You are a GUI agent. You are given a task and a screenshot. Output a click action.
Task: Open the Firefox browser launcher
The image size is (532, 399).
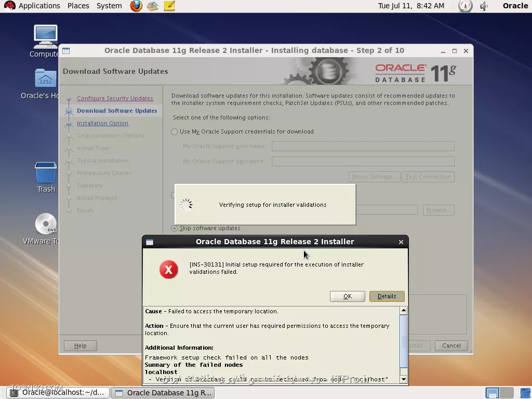[136, 6]
